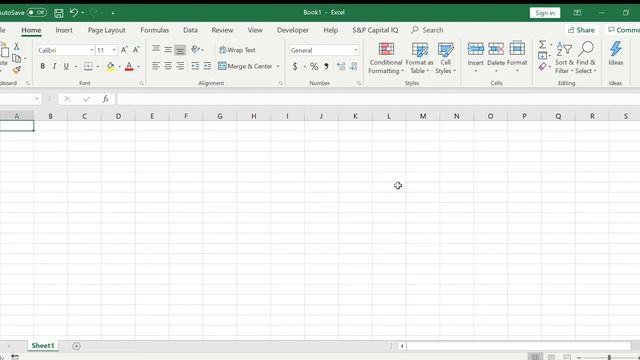Add a new sheet with plus button
This screenshot has height=360, width=640.
(76, 346)
